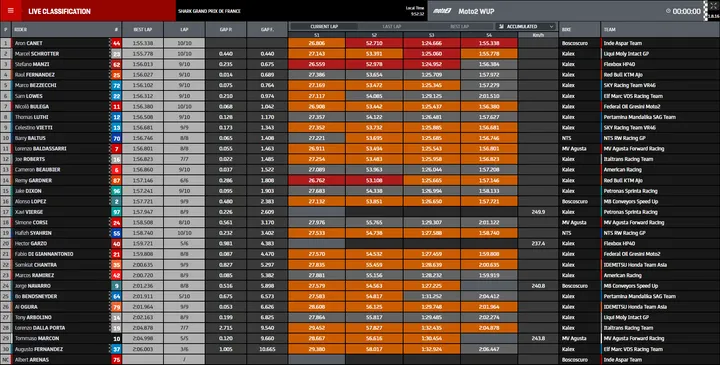Click Gardner's red S1 time 26.762
Image resolution: width=720 pixels, height=365 pixels.
point(317,180)
